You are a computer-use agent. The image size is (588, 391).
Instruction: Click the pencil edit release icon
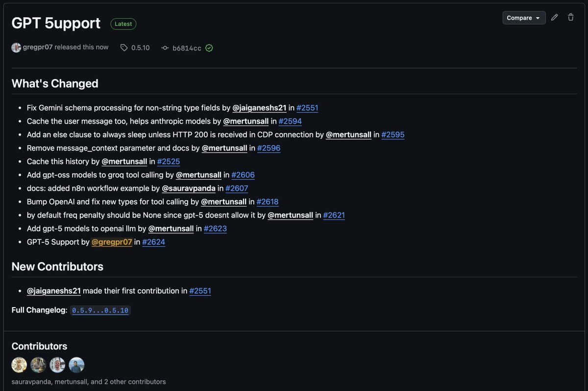[554, 18]
